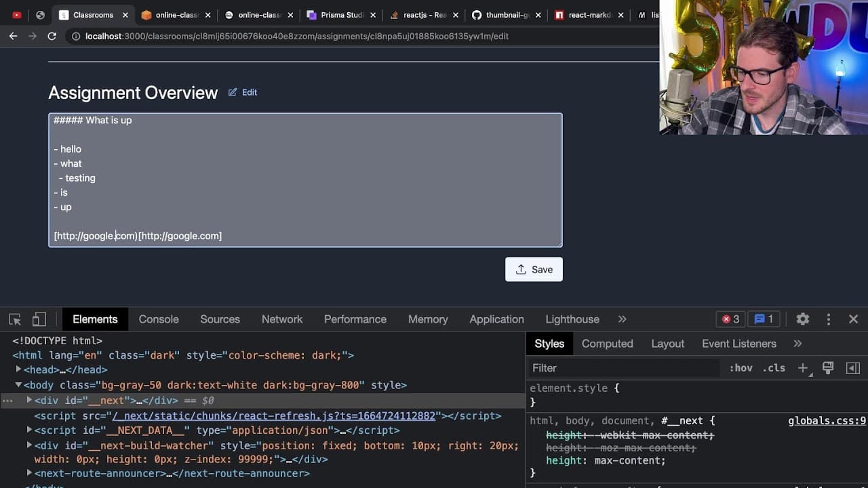Toggle the device toolbar icon

39,319
